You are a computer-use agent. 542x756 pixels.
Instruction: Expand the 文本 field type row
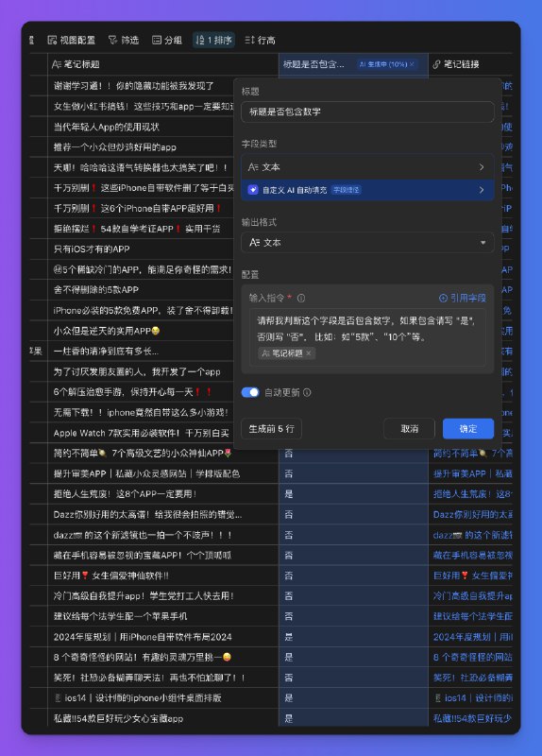tap(367, 167)
